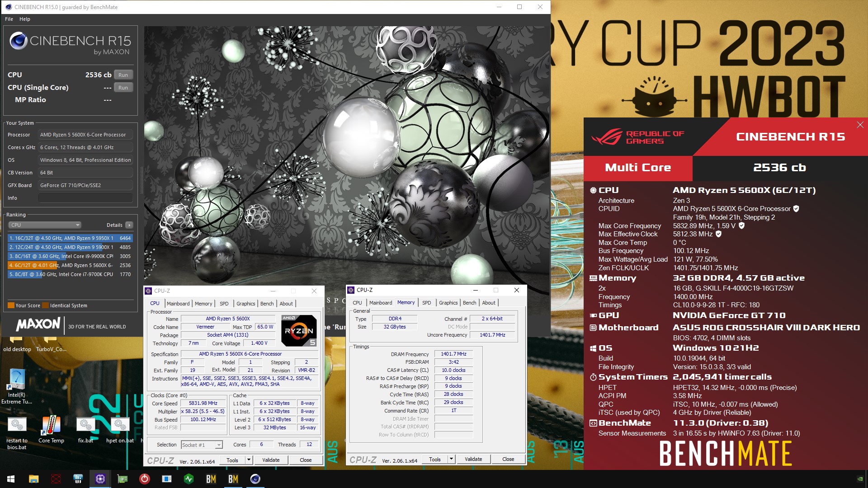868x488 pixels.
Task: Click the Processor name field in Cinebench
Action: tap(85, 135)
